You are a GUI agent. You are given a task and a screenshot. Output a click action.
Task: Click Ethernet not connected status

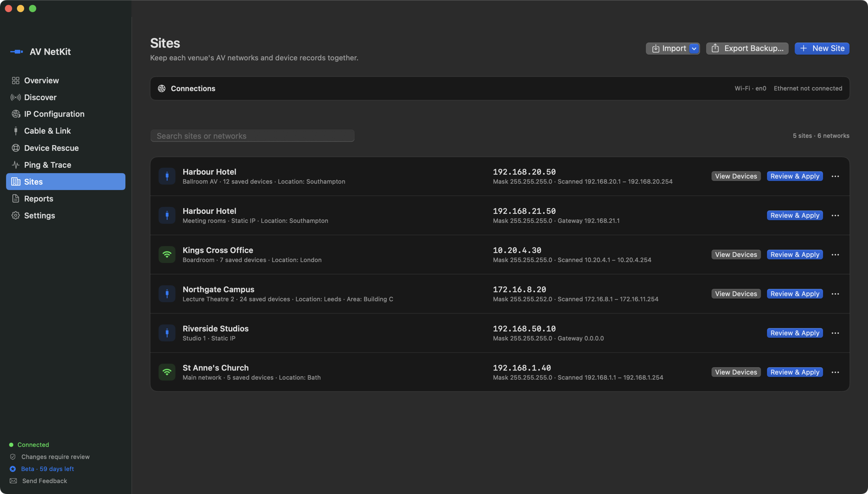coord(807,88)
